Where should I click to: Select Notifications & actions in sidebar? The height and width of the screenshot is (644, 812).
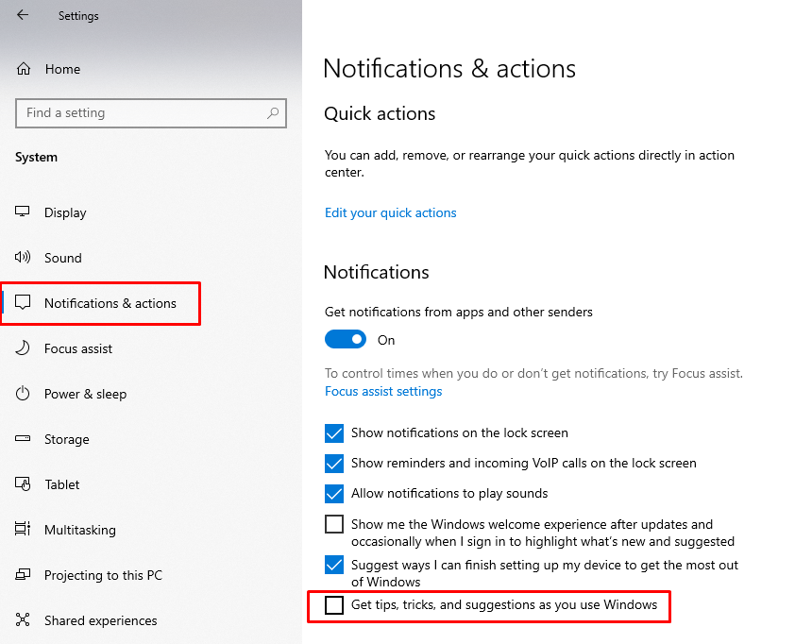click(110, 303)
